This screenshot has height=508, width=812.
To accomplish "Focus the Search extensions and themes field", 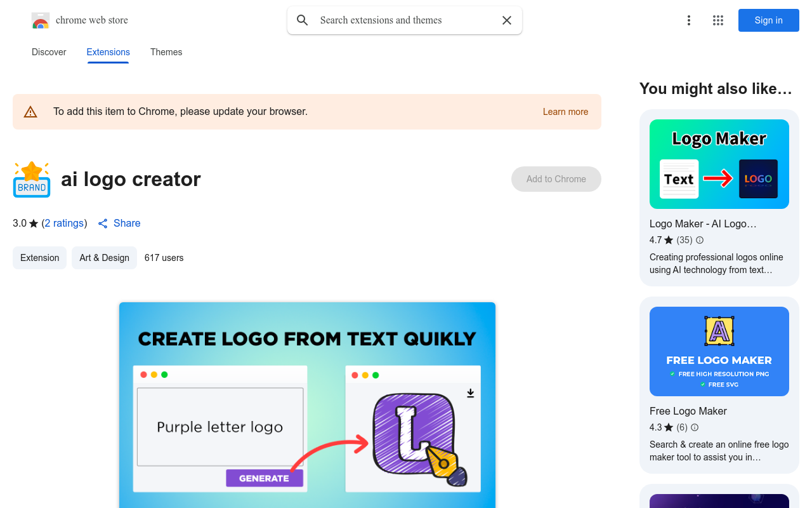I will click(404, 20).
